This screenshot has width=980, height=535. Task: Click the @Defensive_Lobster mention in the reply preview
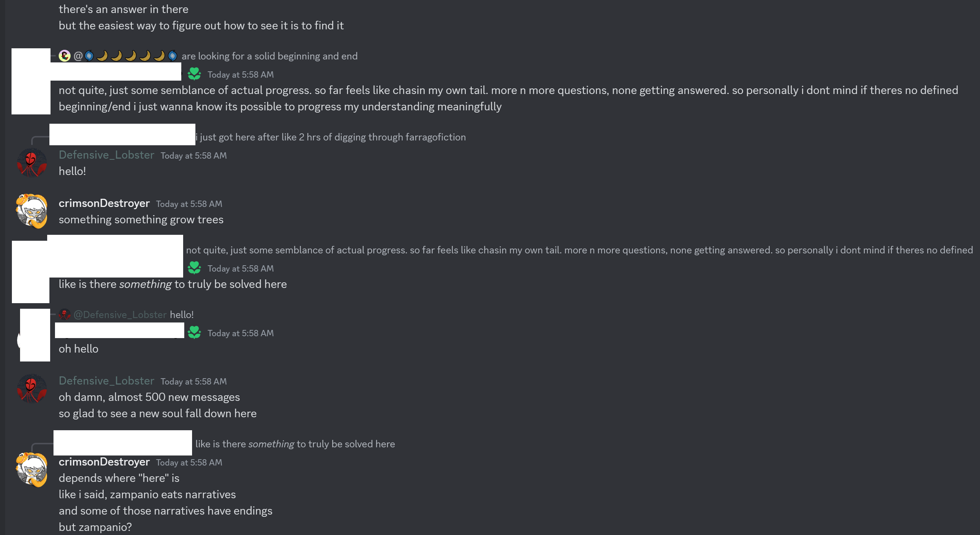[x=120, y=315]
